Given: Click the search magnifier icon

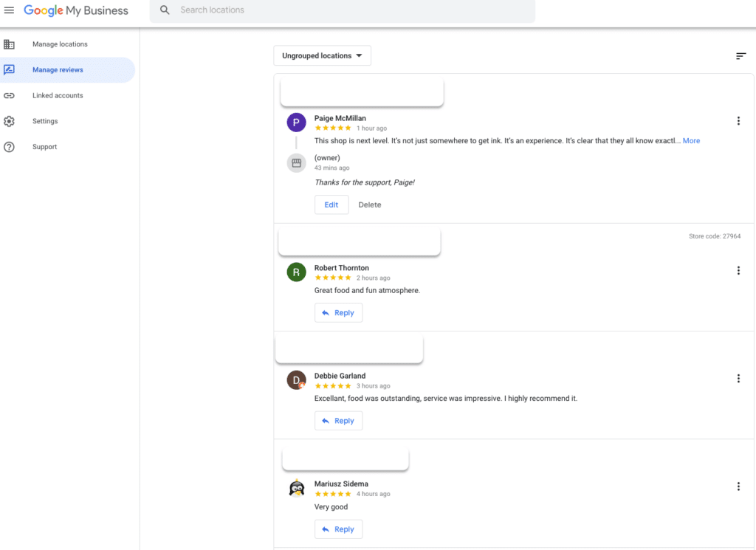Looking at the screenshot, I should (164, 10).
